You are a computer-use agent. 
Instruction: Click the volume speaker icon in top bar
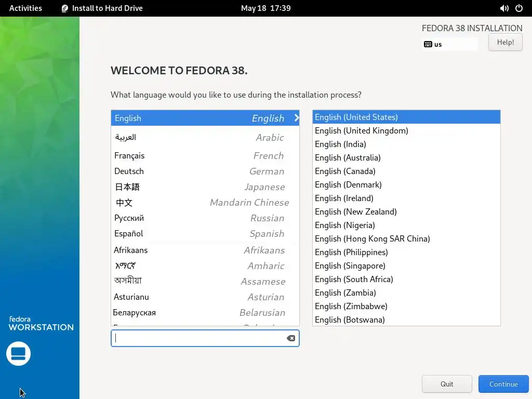click(x=504, y=8)
